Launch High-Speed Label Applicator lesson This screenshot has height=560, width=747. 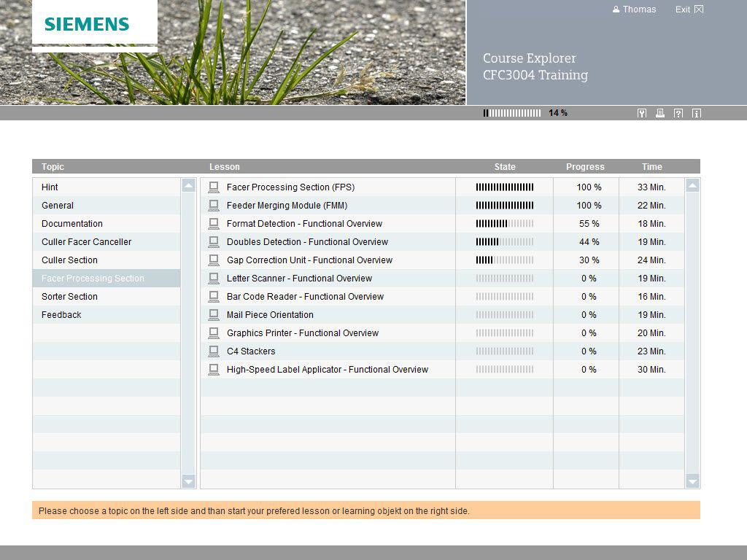coord(327,370)
